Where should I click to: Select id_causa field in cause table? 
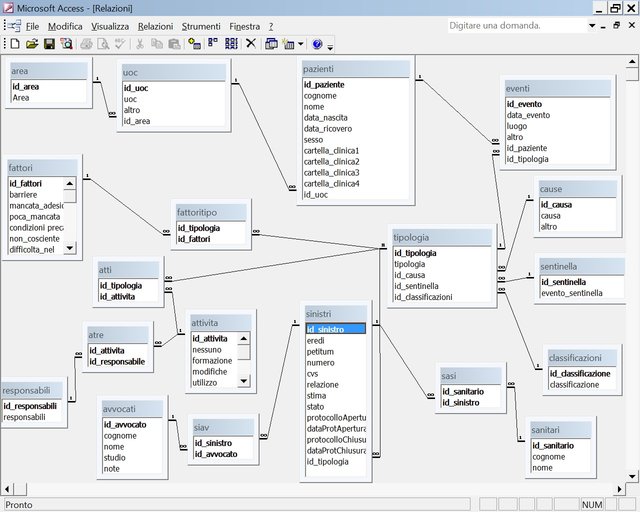556,205
